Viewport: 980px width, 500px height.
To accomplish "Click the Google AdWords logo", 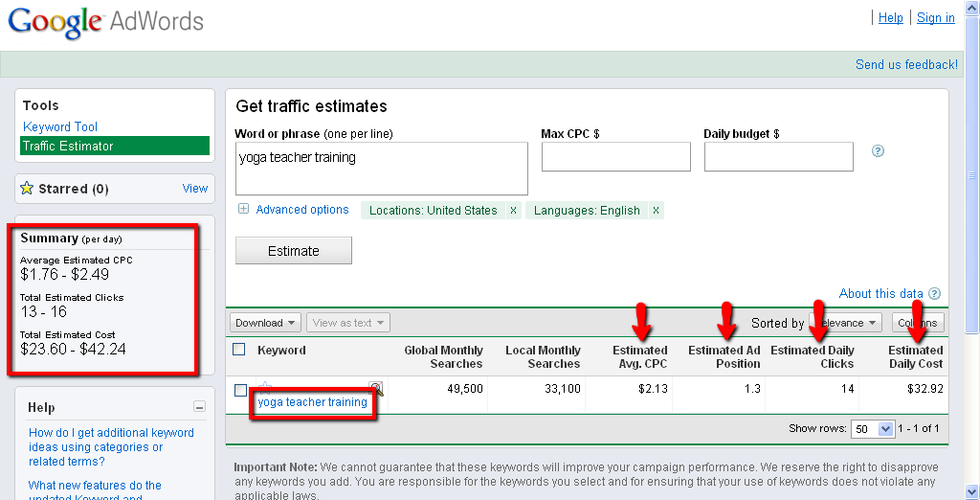I will click(x=105, y=21).
